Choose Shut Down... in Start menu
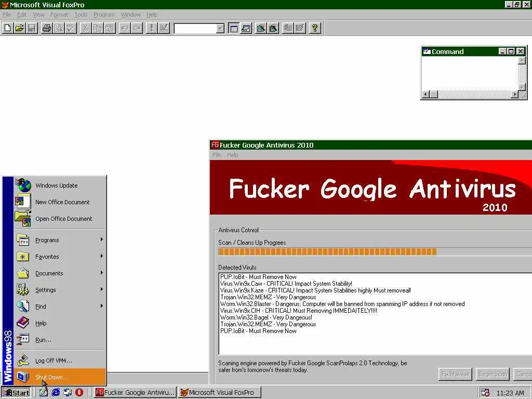The width and height of the screenshot is (532, 399). point(60,377)
